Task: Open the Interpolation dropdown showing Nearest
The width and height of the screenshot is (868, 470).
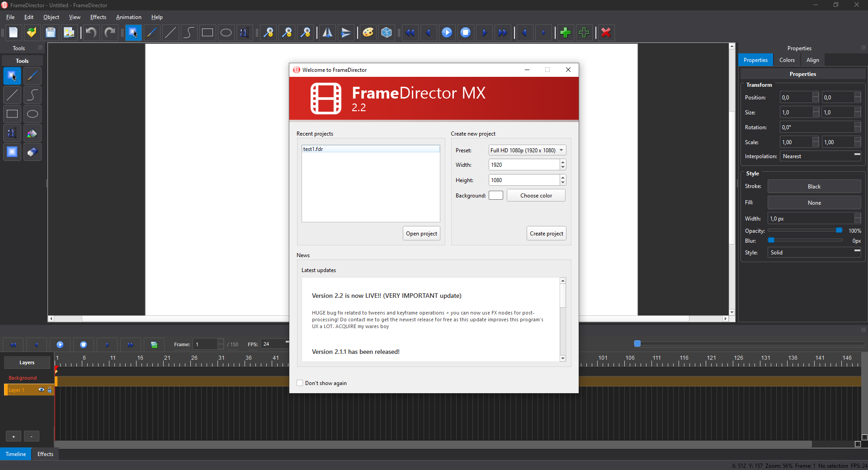Action: click(821, 156)
